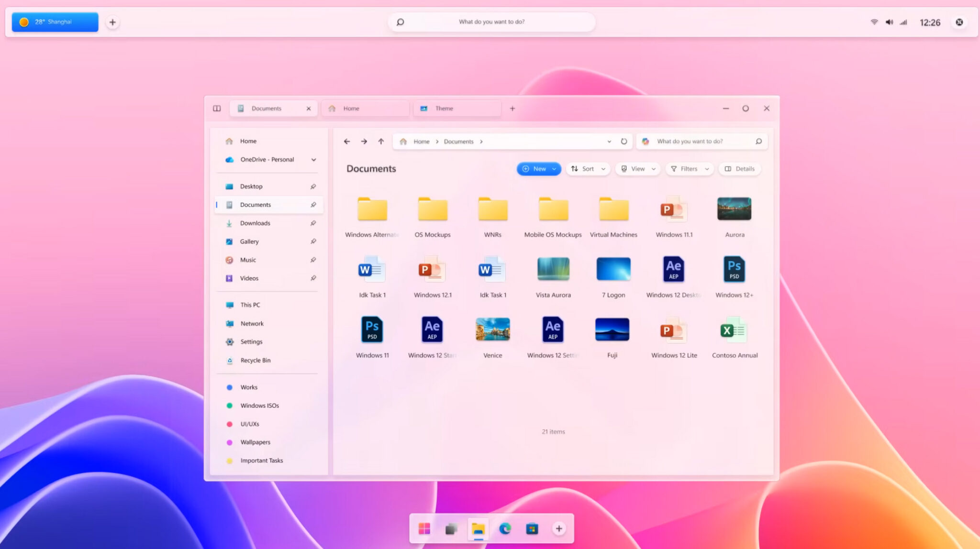The height and width of the screenshot is (549, 980).
Task: Collapse the OneDrive - Personal section
Action: click(x=313, y=159)
